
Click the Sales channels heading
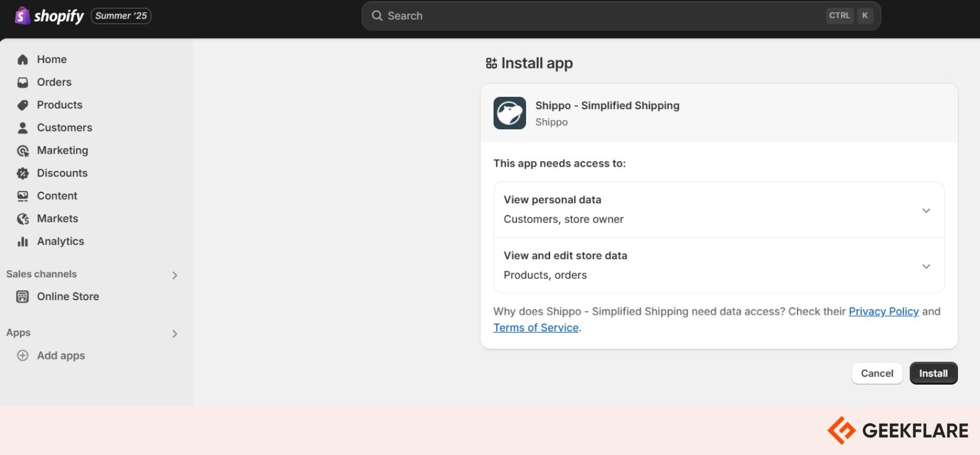tap(42, 274)
